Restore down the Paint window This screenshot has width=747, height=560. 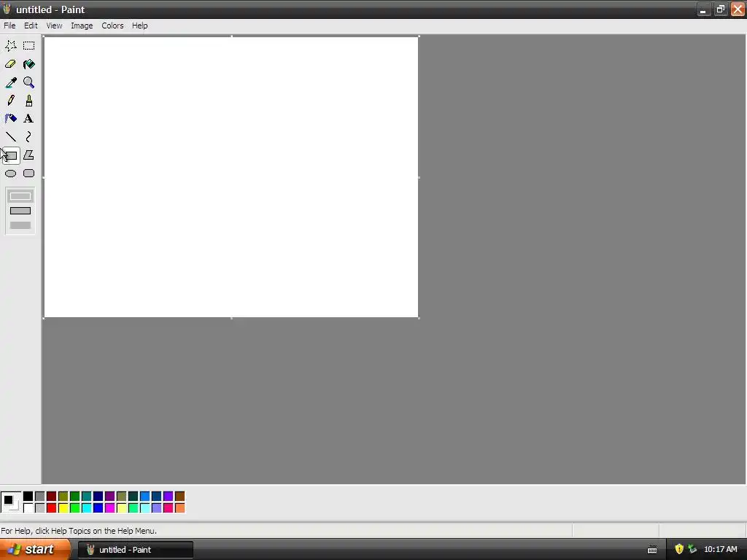click(x=720, y=9)
